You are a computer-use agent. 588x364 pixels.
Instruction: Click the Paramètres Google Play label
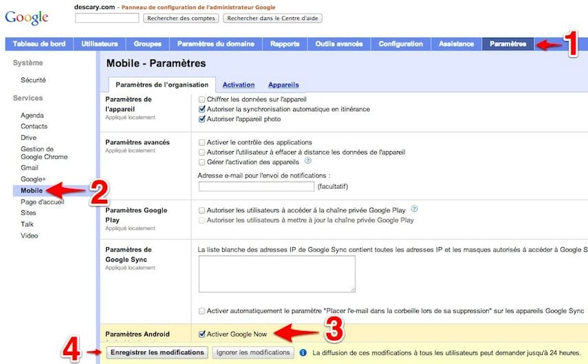(136, 215)
